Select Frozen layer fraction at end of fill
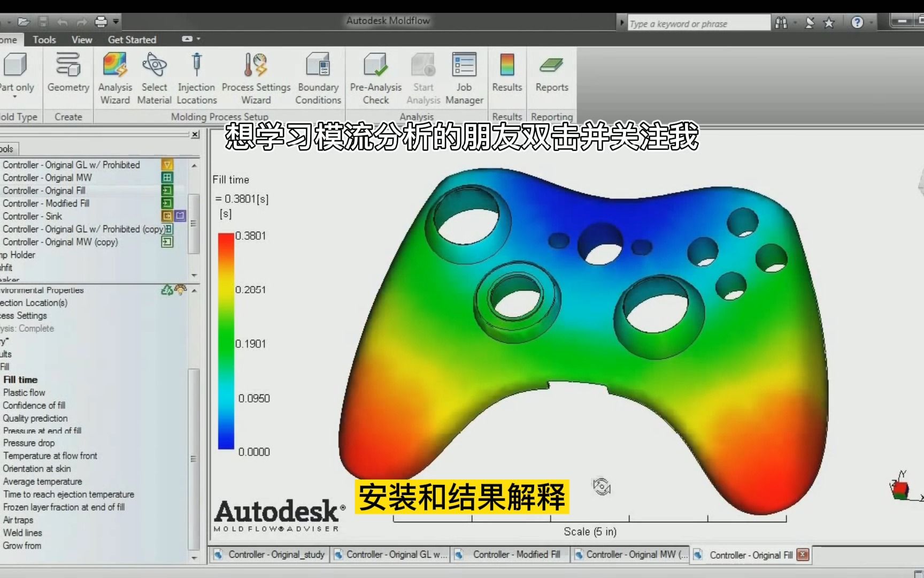 (x=64, y=507)
